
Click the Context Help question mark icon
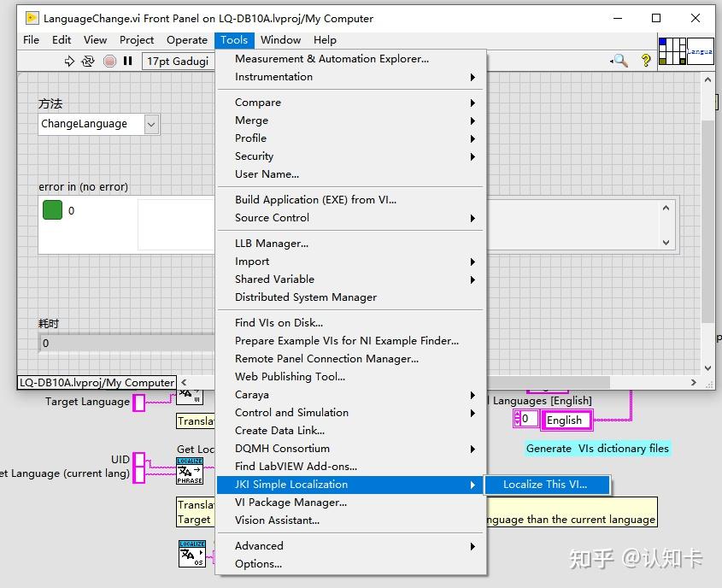[x=646, y=61]
